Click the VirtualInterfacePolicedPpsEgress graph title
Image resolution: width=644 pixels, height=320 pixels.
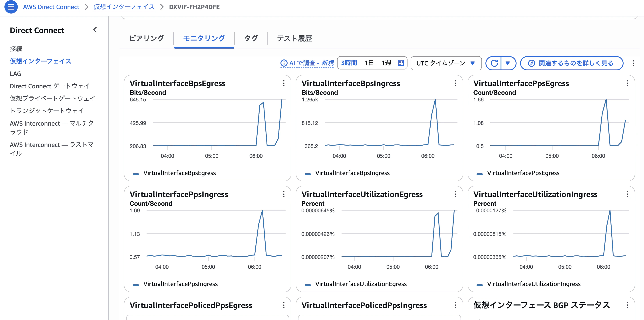pos(191,305)
